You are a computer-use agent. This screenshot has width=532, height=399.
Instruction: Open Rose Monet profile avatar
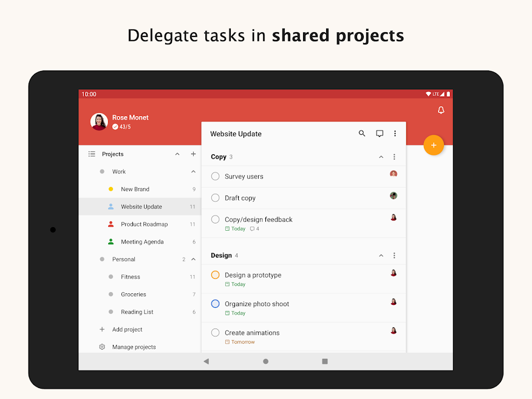click(99, 121)
